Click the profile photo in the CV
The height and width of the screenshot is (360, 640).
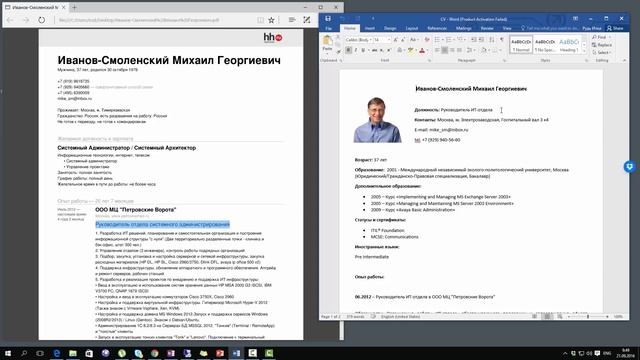pyautogui.click(x=377, y=120)
